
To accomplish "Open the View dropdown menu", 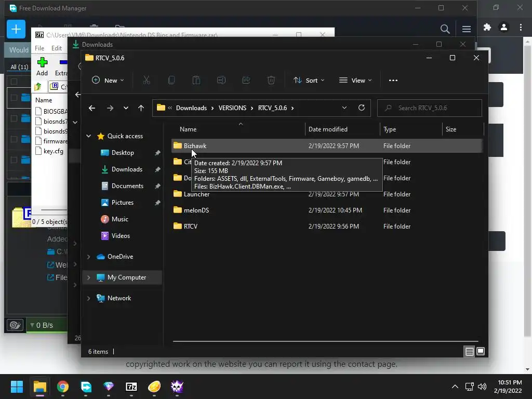I will (x=355, y=81).
